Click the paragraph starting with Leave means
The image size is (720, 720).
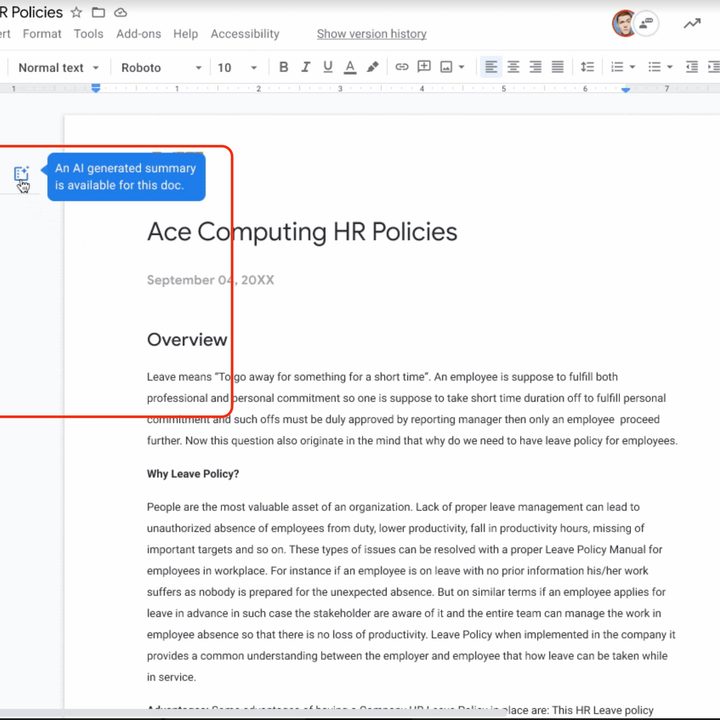click(x=412, y=409)
